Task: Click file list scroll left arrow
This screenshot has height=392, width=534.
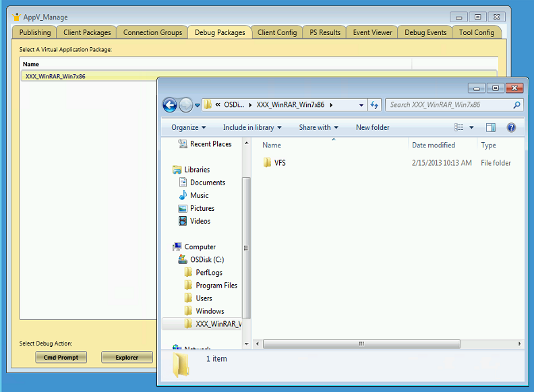Action: (x=257, y=344)
